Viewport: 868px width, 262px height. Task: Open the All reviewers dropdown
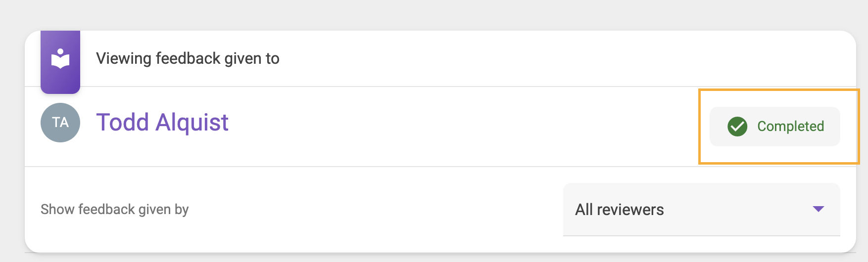[x=702, y=210]
